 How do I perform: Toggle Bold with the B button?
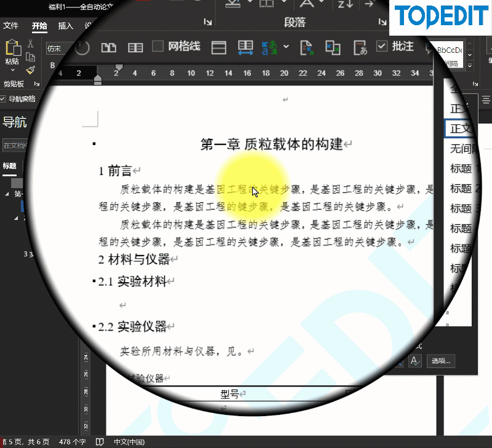tap(52, 65)
